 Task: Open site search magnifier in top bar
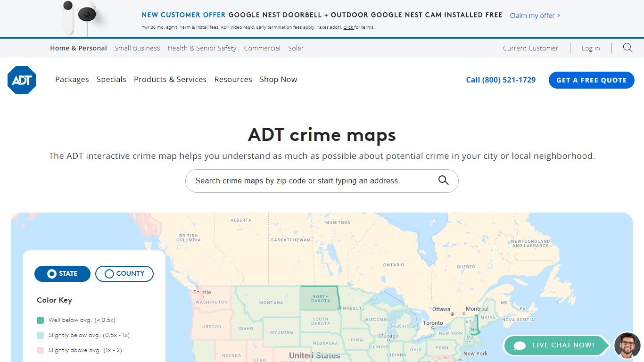pyautogui.click(x=627, y=48)
